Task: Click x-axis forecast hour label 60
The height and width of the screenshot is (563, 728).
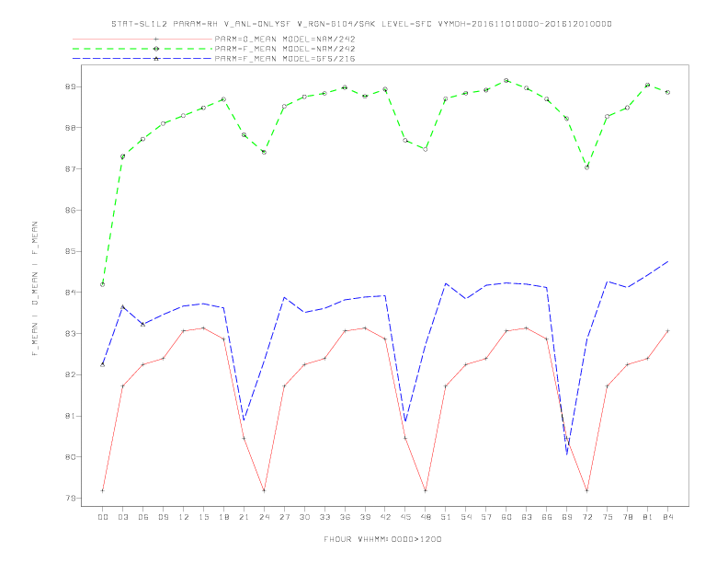Action: (x=506, y=517)
